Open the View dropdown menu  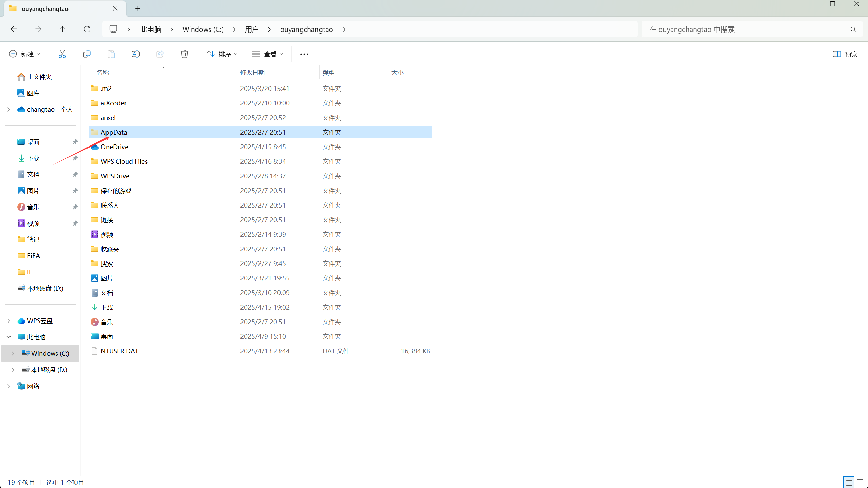(267, 54)
